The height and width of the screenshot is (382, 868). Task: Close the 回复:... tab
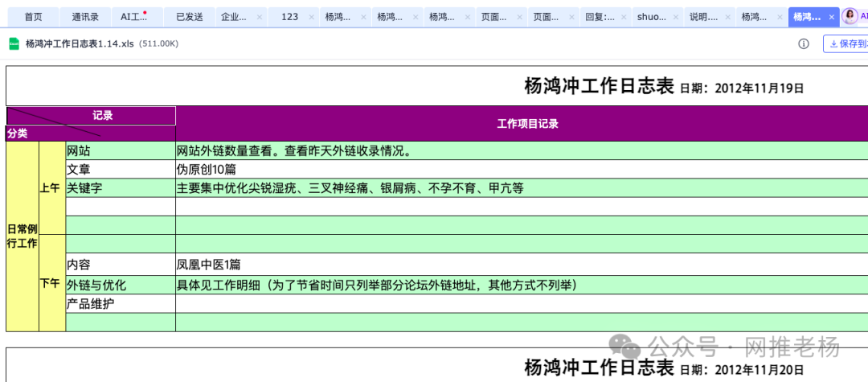(x=624, y=17)
